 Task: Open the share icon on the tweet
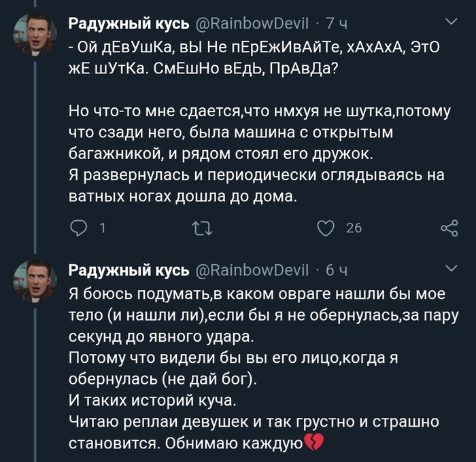(449, 228)
